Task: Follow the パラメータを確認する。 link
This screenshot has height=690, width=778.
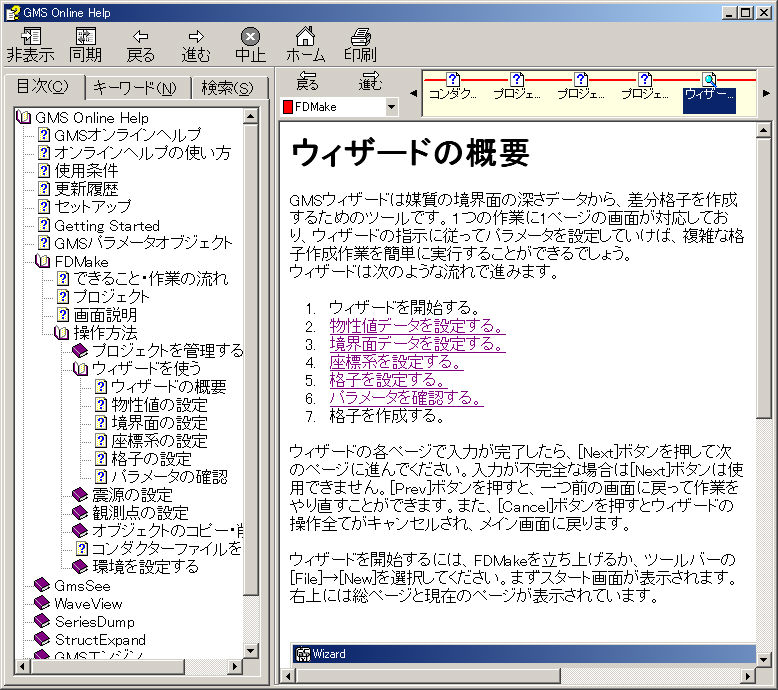Action: click(406, 398)
